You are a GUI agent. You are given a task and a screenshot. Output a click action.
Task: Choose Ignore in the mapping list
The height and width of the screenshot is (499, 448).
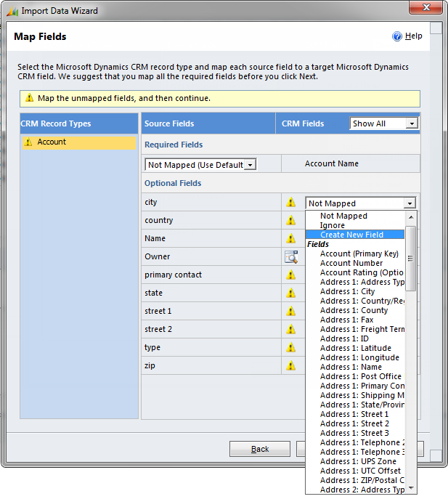pos(333,225)
